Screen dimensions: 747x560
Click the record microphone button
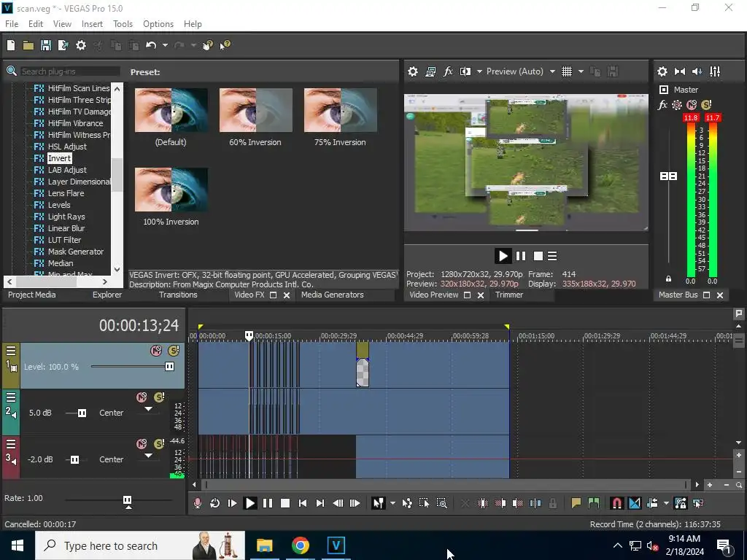click(x=197, y=503)
